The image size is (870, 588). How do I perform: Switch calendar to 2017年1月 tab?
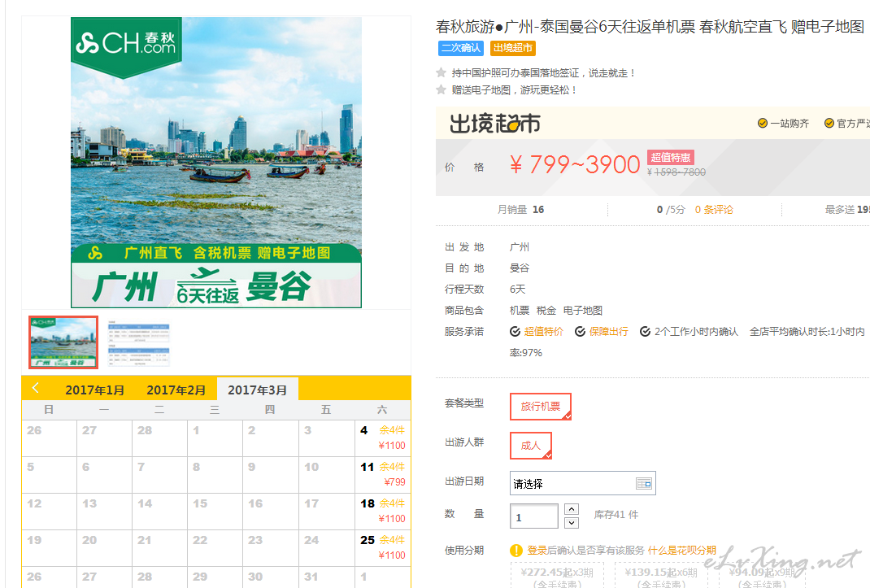click(x=95, y=390)
